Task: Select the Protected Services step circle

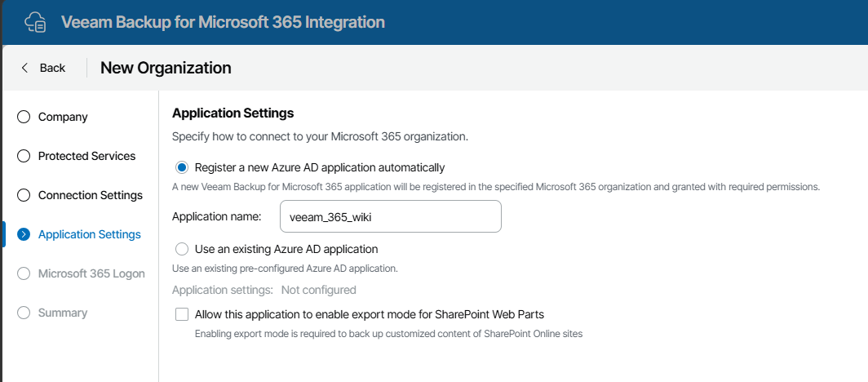Action: coord(23,156)
